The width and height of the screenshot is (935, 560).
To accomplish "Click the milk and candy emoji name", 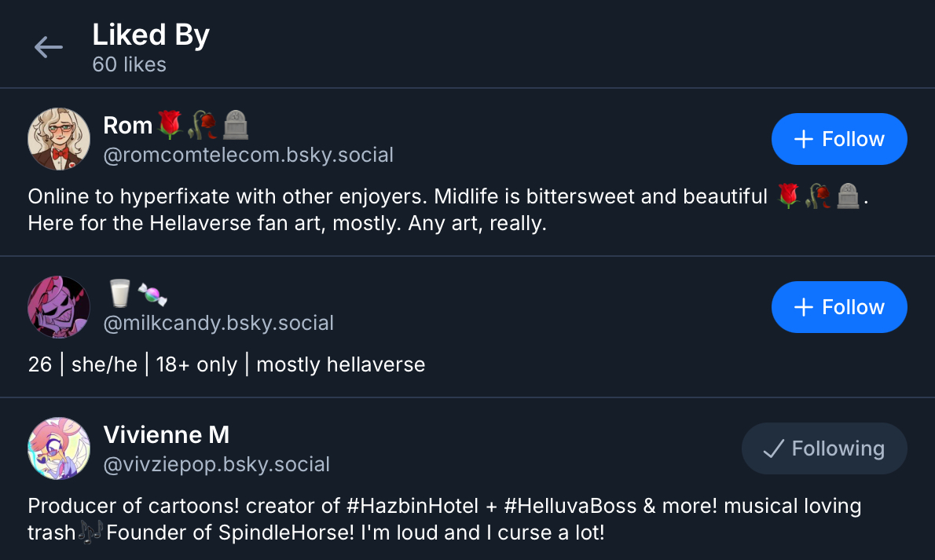I will tap(137, 294).
